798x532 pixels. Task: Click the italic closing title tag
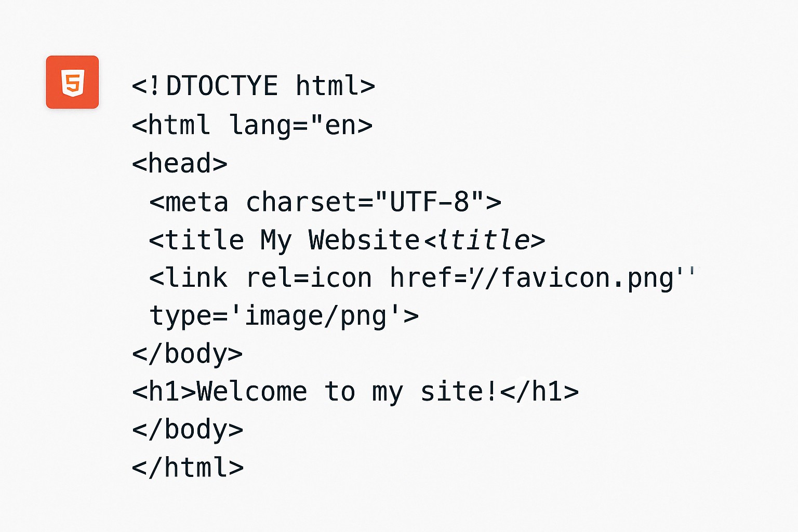(x=485, y=240)
